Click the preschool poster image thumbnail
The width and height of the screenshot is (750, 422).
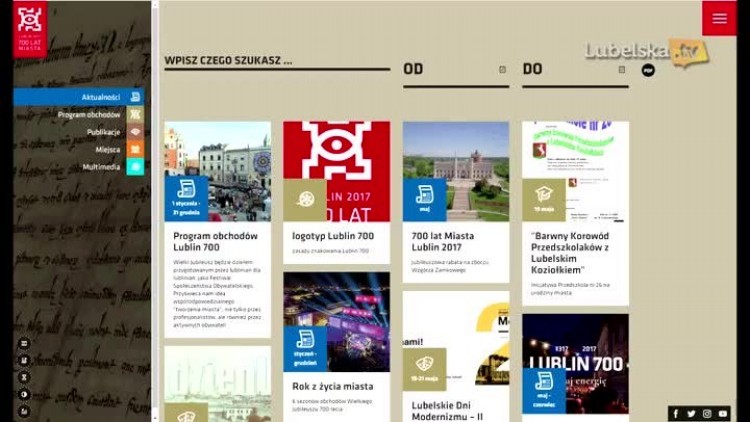[575, 171]
